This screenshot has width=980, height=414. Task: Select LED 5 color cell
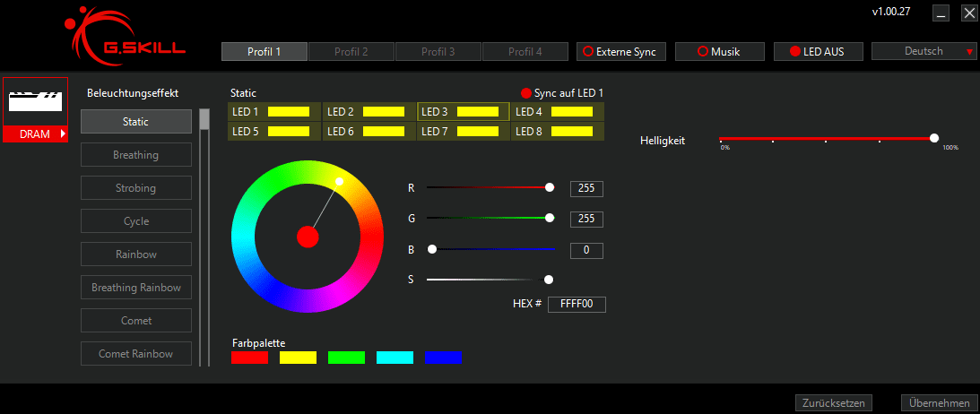point(274,131)
